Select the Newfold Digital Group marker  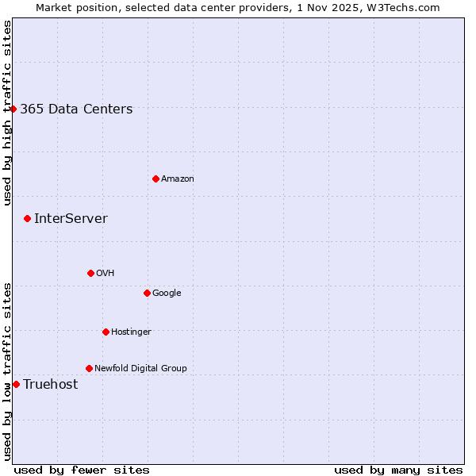pos(89,368)
